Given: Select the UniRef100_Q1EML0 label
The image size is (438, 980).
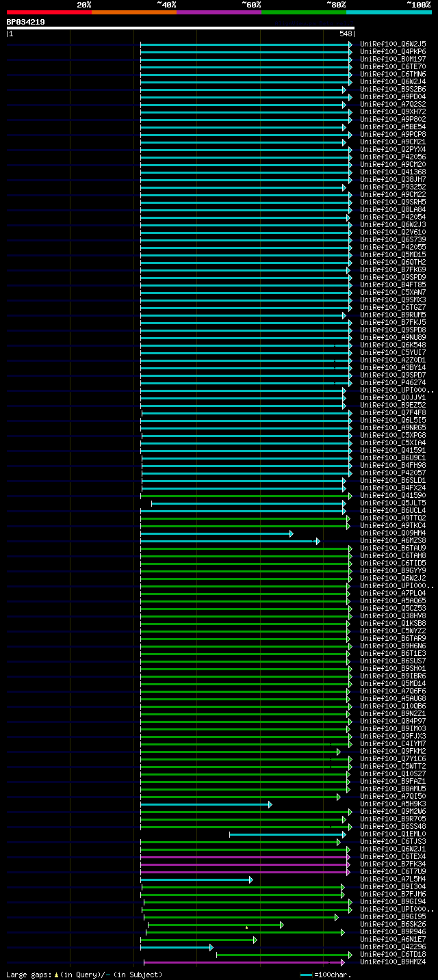Looking at the screenshot, I should 393,834.
